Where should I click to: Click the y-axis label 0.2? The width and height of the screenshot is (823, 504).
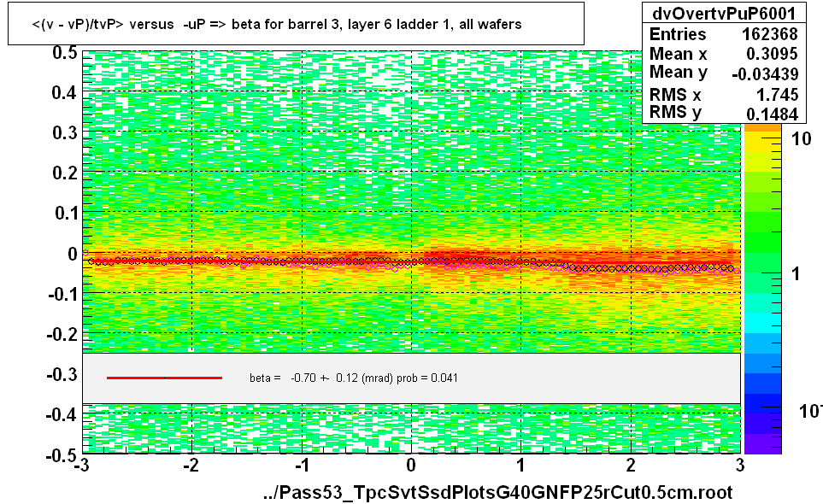(65, 173)
